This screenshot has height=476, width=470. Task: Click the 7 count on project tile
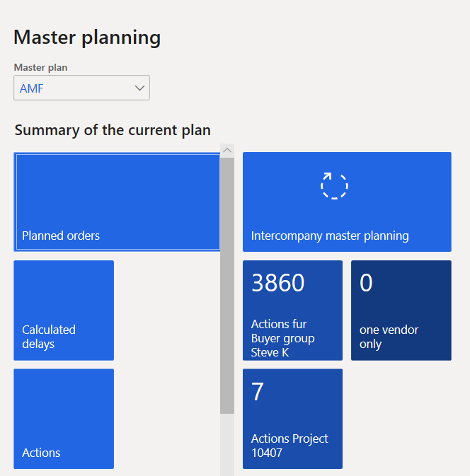pos(258,391)
